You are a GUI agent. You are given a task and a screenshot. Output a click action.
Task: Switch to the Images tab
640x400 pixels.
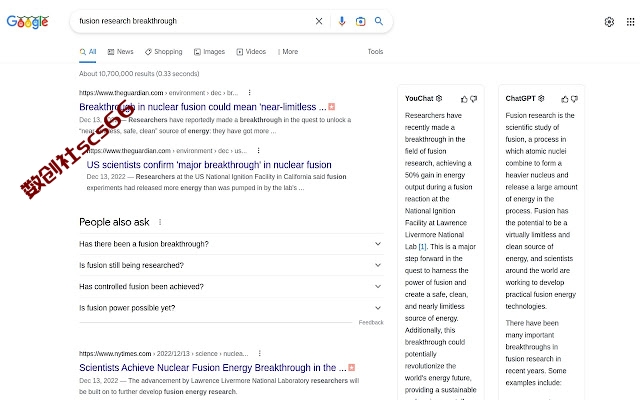[209, 52]
